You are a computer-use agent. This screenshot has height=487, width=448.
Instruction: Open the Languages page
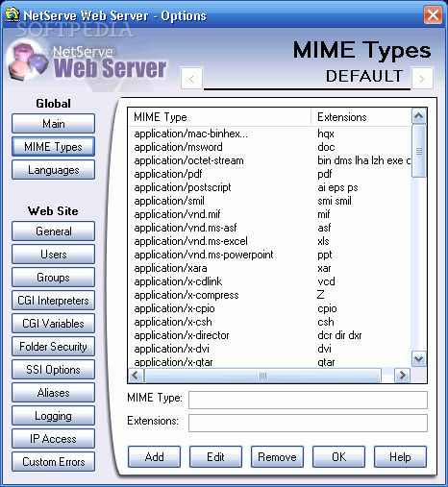point(54,170)
